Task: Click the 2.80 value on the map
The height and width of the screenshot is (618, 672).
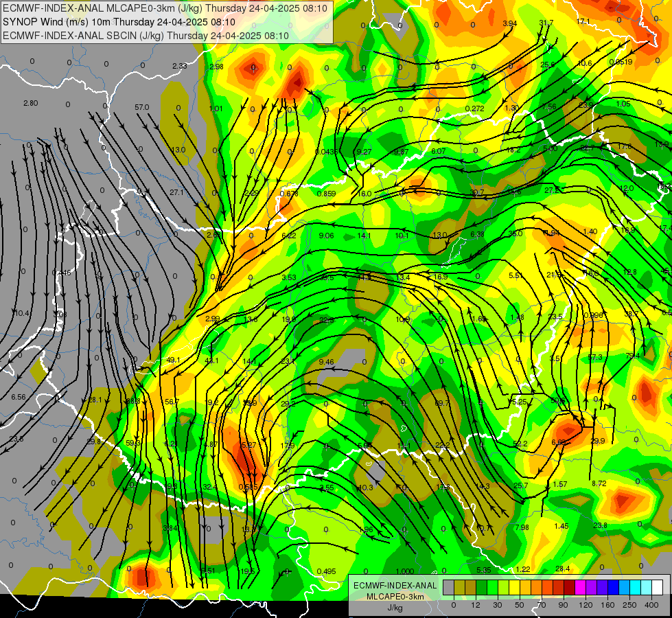Action: click(31, 103)
